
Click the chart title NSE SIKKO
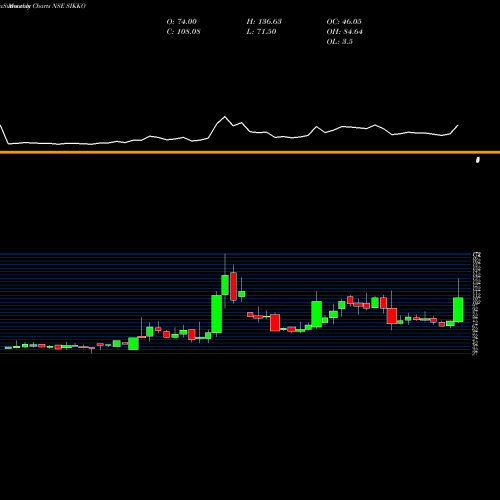(x=69, y=6)
